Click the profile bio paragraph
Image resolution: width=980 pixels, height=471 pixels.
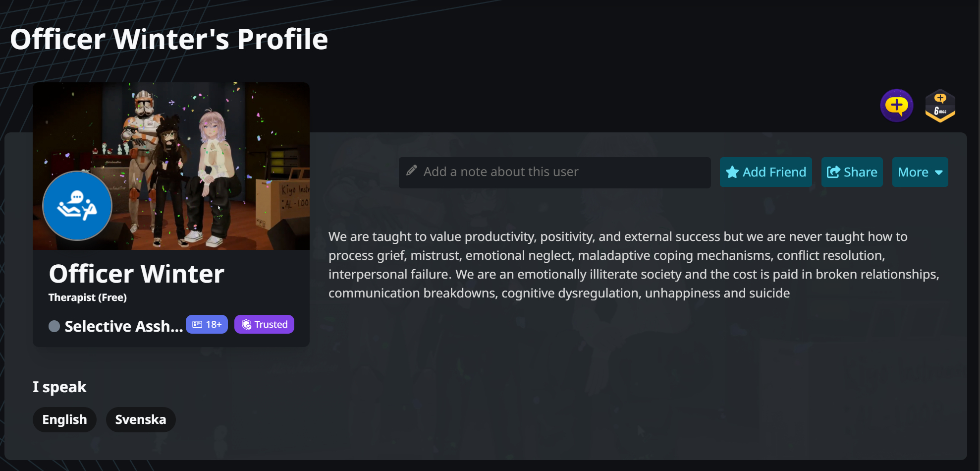point(633,265)
